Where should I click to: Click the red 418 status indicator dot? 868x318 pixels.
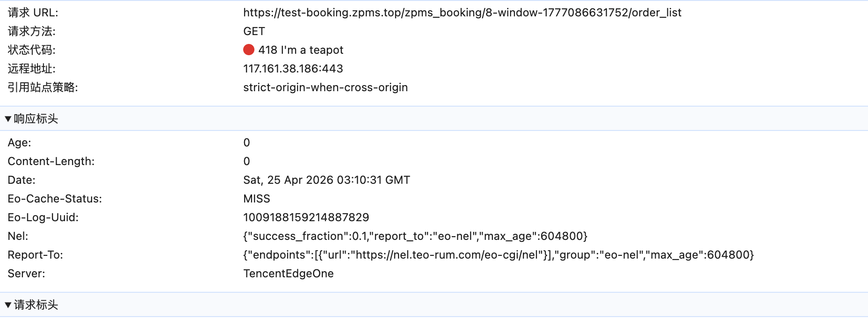click(x=249, y=50)
